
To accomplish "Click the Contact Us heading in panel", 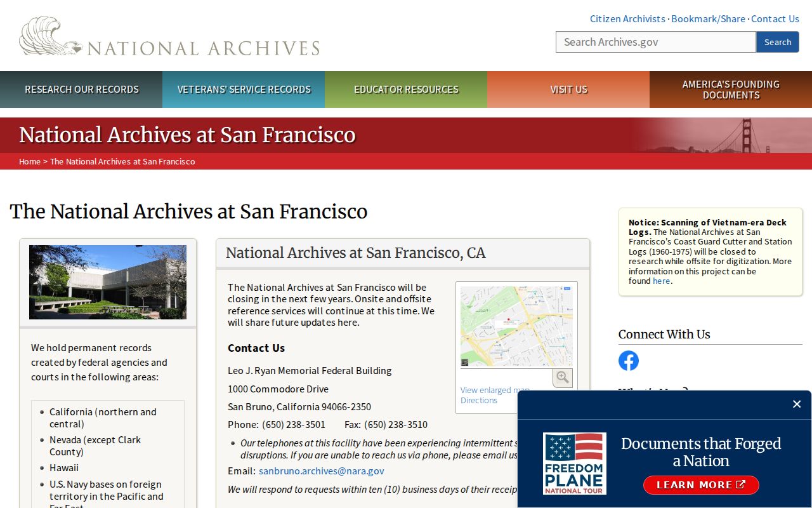I will click(256, 348).
